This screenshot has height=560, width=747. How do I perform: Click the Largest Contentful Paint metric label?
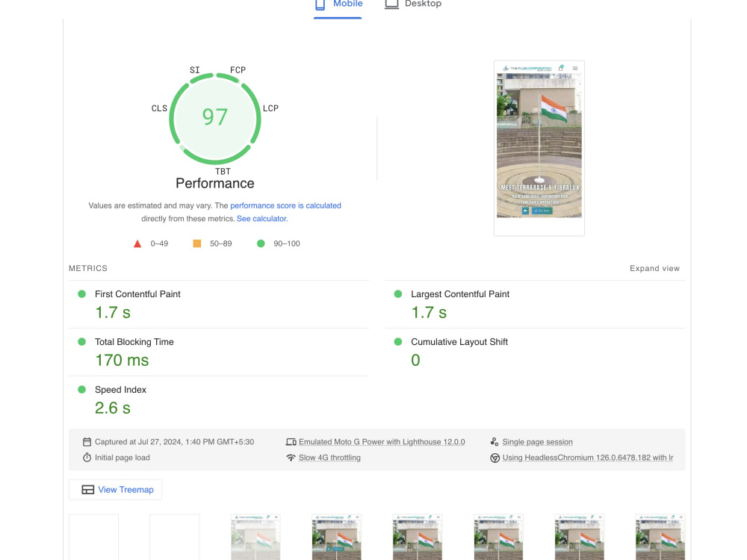(x=459, y=294)
